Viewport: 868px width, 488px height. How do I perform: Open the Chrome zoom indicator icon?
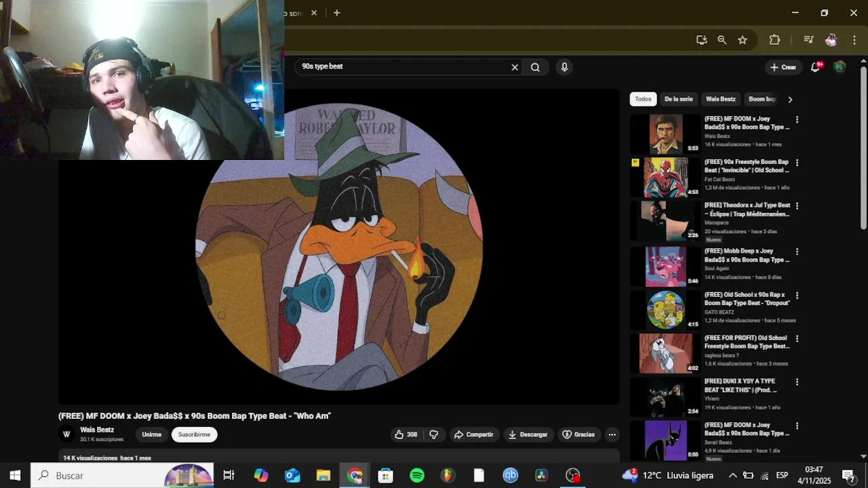pos(722,40)
